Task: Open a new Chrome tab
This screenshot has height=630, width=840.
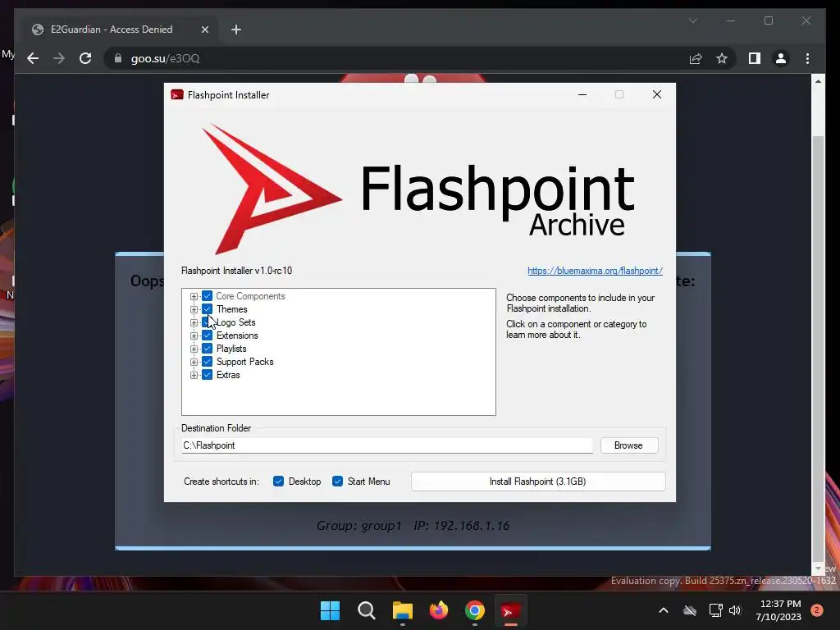Action: 236,30
